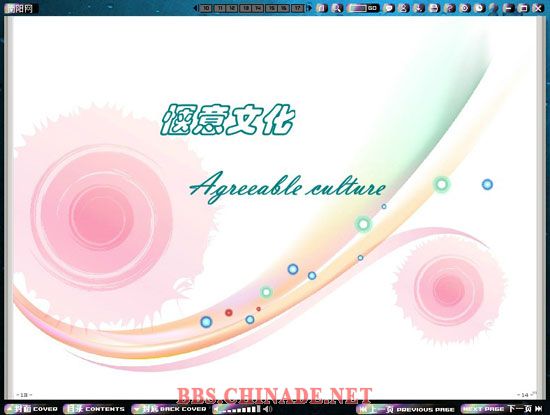This screenshot has width=550, height=415.
Task: Open help via question mark icon
Action: pos(449,8)
